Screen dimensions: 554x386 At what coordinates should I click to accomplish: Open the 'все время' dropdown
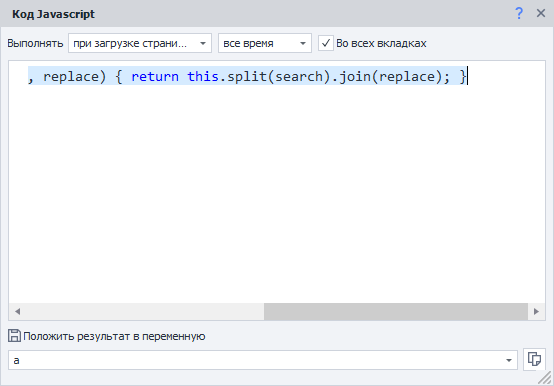coord(265,43)
